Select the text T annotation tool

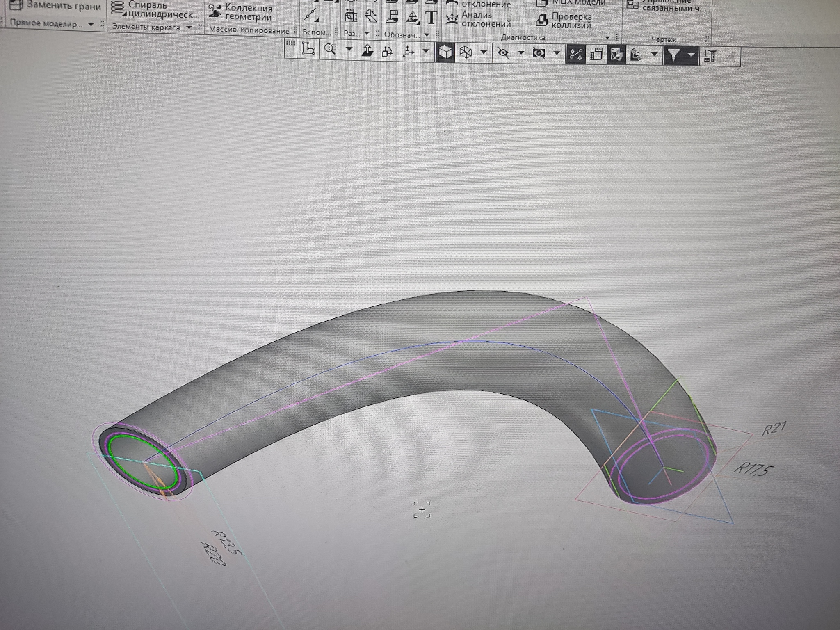pos(431,18)
